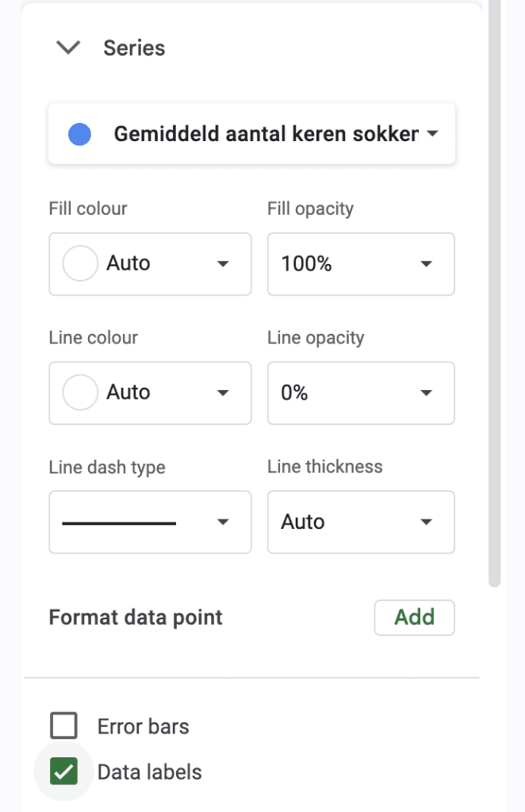Click the arrow in Line dash type
This screenshot has width=525, height=812.
(223, 522)
